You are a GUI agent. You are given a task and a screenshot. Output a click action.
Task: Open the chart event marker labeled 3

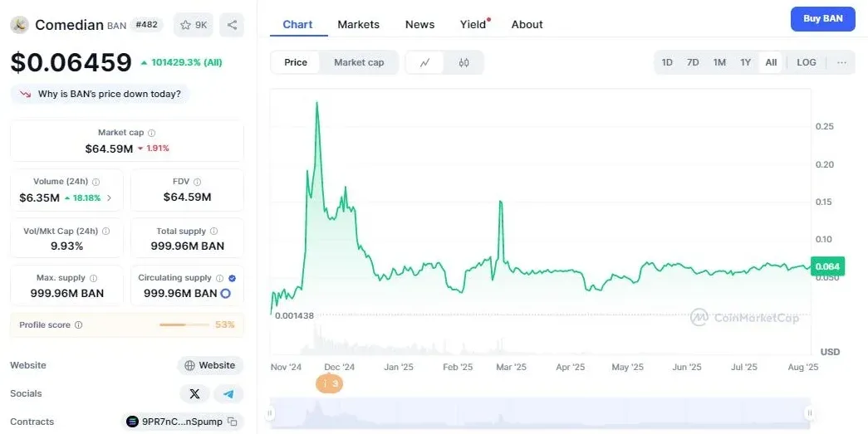coord(330,383)
